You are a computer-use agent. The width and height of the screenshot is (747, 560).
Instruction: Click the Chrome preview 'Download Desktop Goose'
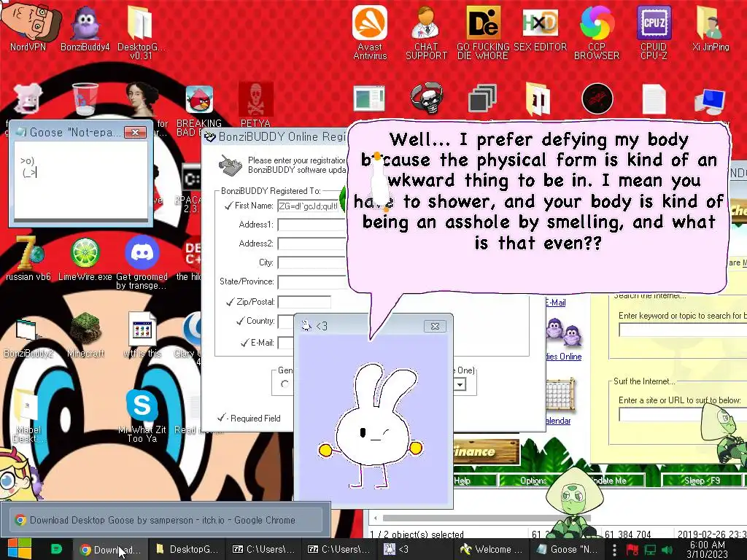tap(165, 519)
